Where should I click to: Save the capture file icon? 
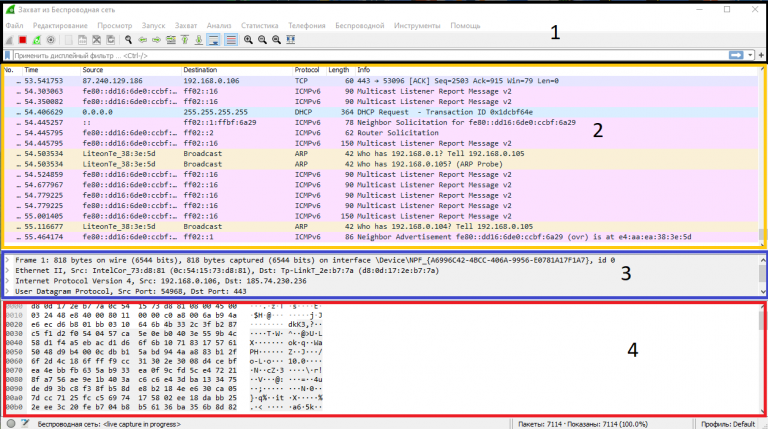(82, 40)
